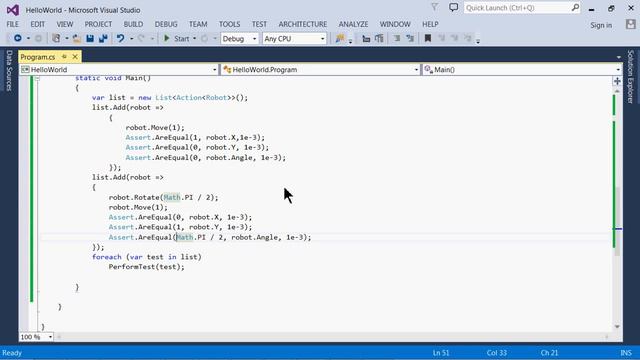Open the Solution Explorer side panel tab
Image resolution: width=640 pixels, height=360 pixels.
(631, 76)
